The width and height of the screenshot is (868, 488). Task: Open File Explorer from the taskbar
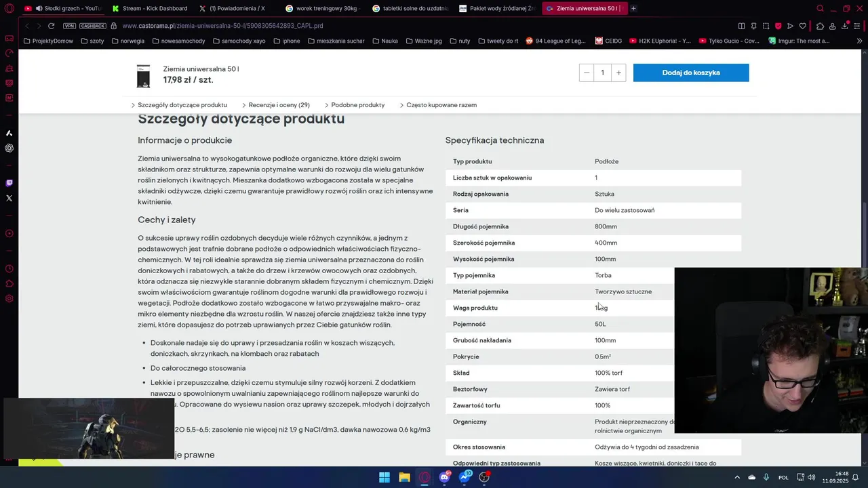(404, 477)
